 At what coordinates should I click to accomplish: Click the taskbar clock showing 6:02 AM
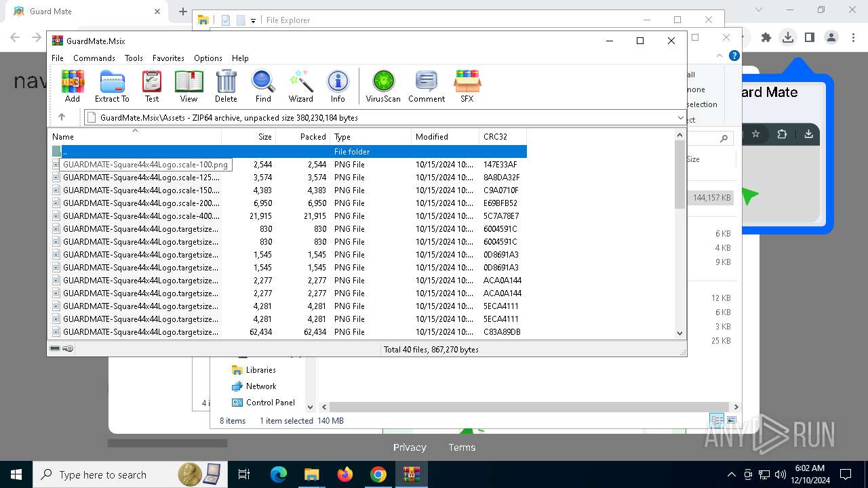point(810,474)
